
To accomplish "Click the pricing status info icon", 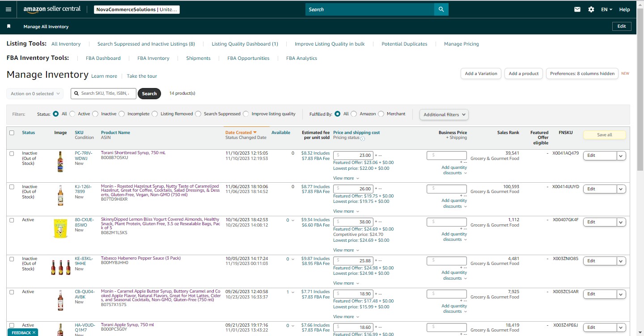I will tap(363, 139).
